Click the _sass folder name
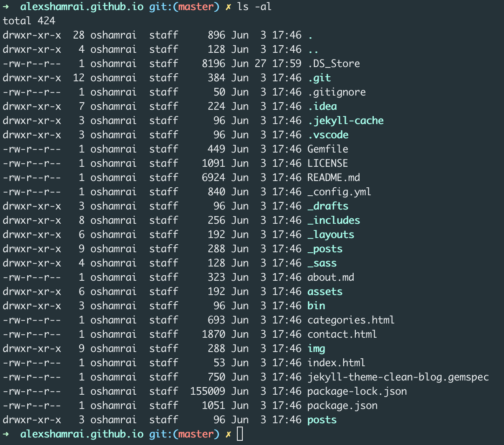 [x=322, y=263]
